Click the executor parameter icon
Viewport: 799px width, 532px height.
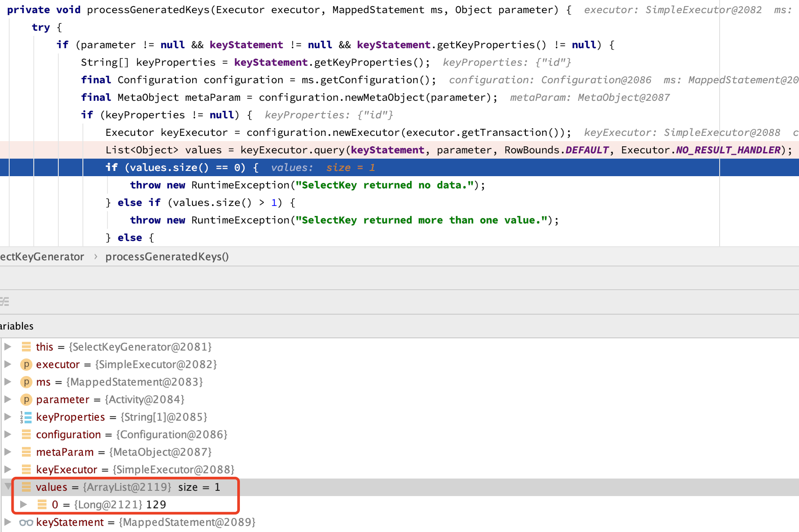click(x=26, y=364)
